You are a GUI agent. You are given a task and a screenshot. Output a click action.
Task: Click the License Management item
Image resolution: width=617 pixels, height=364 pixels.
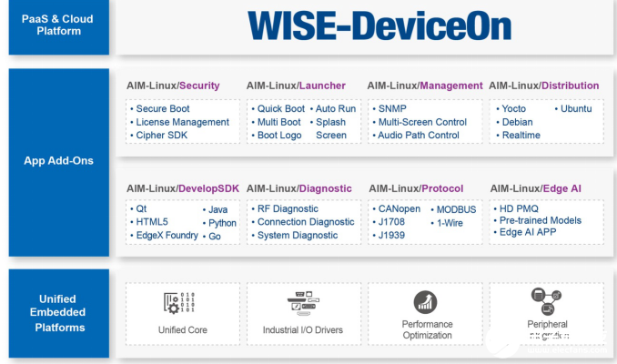182,122
